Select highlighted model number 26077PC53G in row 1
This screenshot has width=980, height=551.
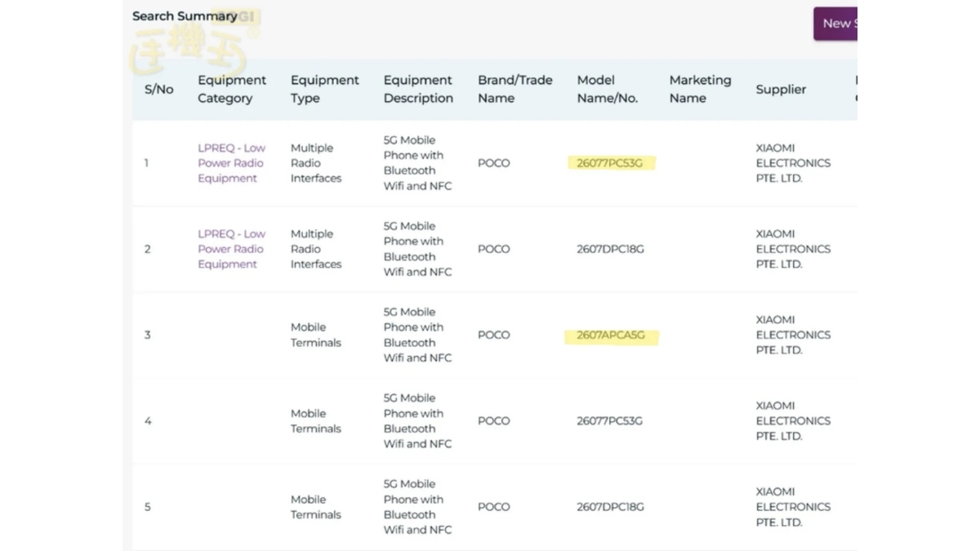tap(610, 163)
